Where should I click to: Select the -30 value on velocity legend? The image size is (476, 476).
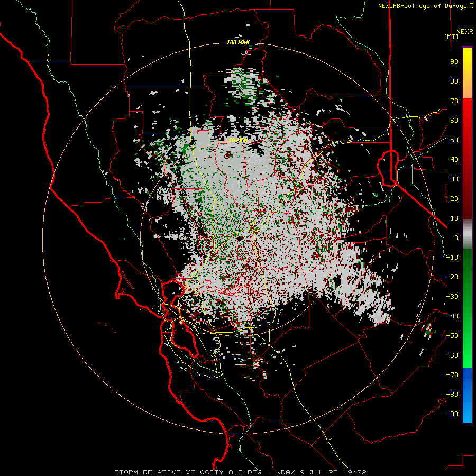[x=452, y=297]
